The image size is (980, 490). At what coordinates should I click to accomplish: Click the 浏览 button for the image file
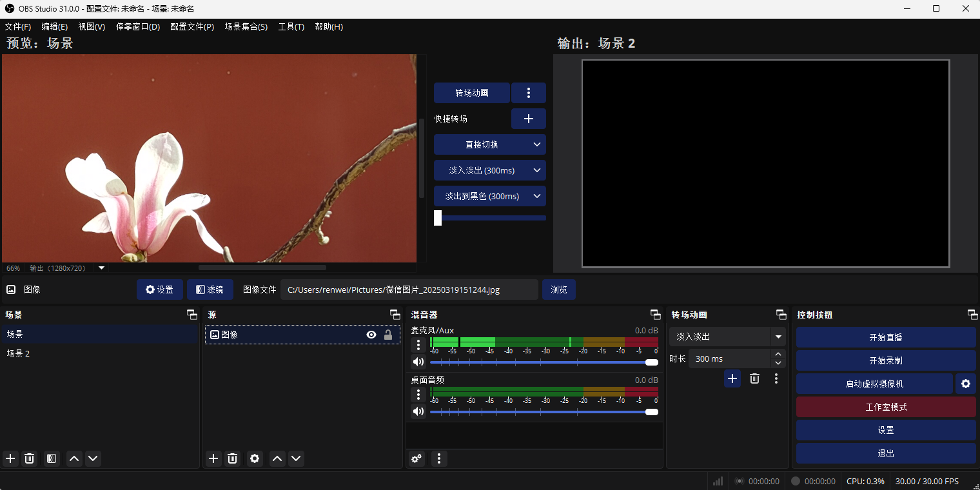point(558,289)
